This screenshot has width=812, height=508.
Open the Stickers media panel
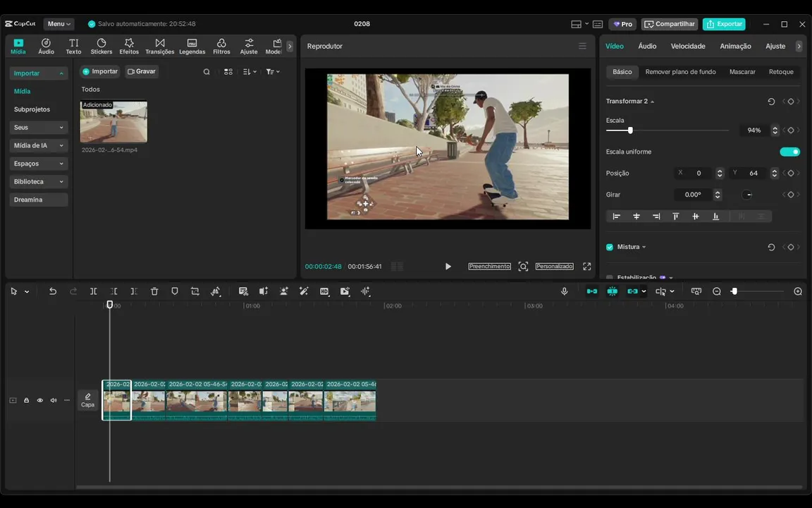(x=101, y=47)
